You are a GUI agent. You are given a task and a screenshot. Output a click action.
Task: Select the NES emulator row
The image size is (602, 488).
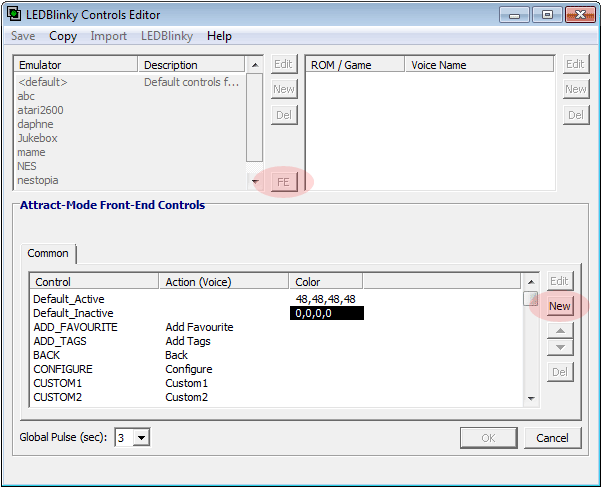(131, 166)
